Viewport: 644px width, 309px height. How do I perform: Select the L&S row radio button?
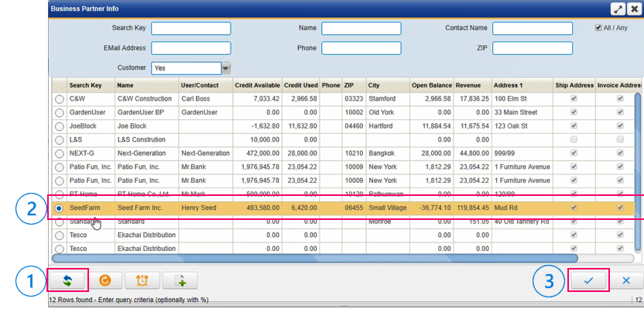[x=60, y=140]
